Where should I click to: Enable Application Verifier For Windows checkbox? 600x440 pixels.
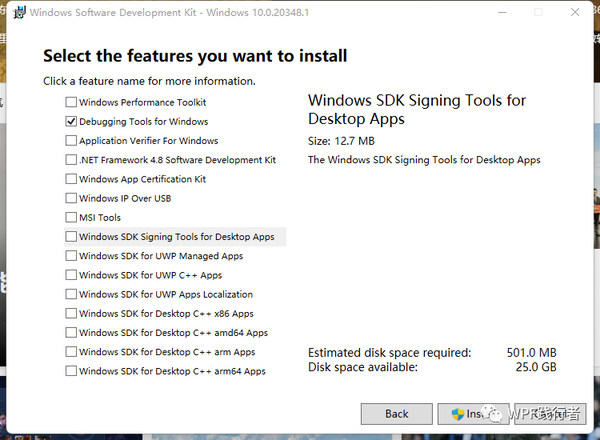[x=71, y=140]
